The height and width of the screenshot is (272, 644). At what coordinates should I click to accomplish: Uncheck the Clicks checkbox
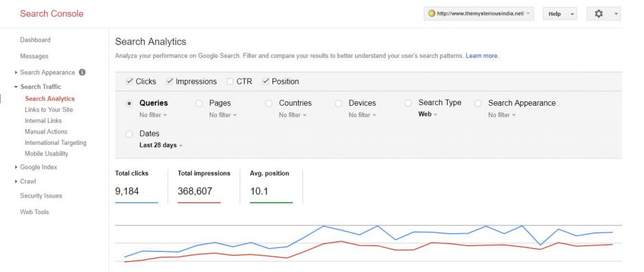(130, 81)
